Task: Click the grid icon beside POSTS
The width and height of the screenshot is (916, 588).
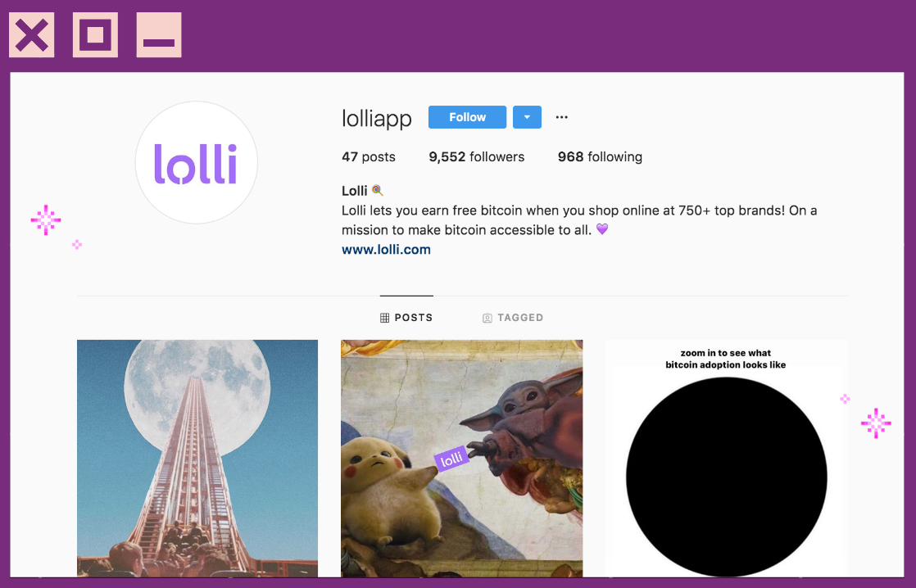Action: [384, 318]
